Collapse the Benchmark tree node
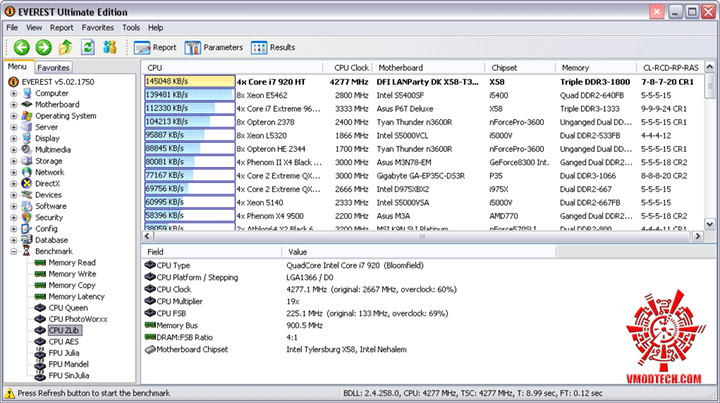 tap(14, 251)
